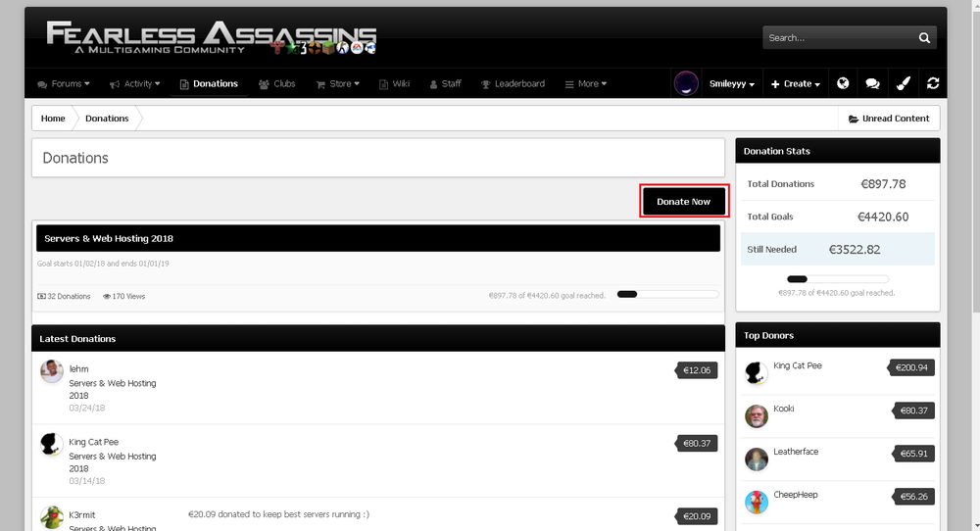Click King Cat Pee avatar in Latest Donations
980x531 pixels.
52,444
